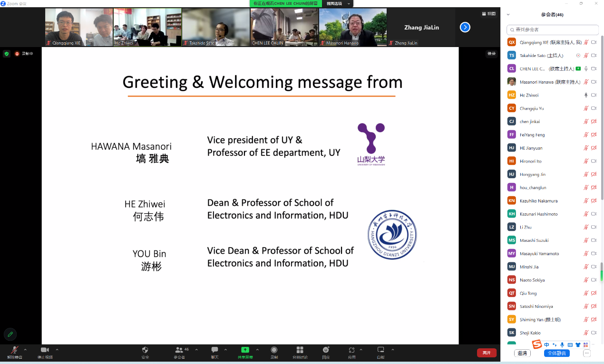Image resolution: width=604 pixels, height=364 pixels.
Task: Click the Sogou IME keyboard icon
Action: (570, 345)
